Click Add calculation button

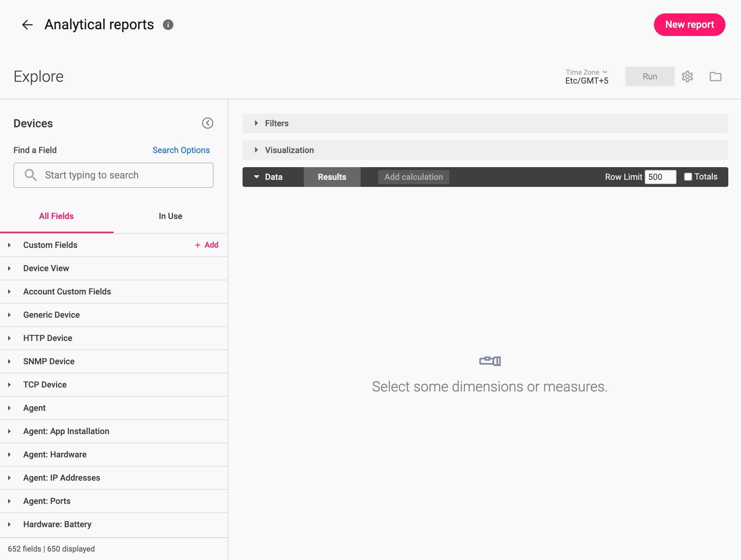(x=414, y=177)
